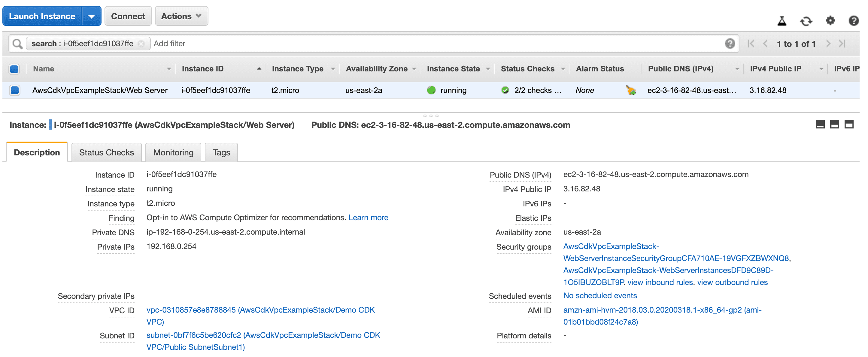
Task: Click the Connect button
Action: pos(128,16)
